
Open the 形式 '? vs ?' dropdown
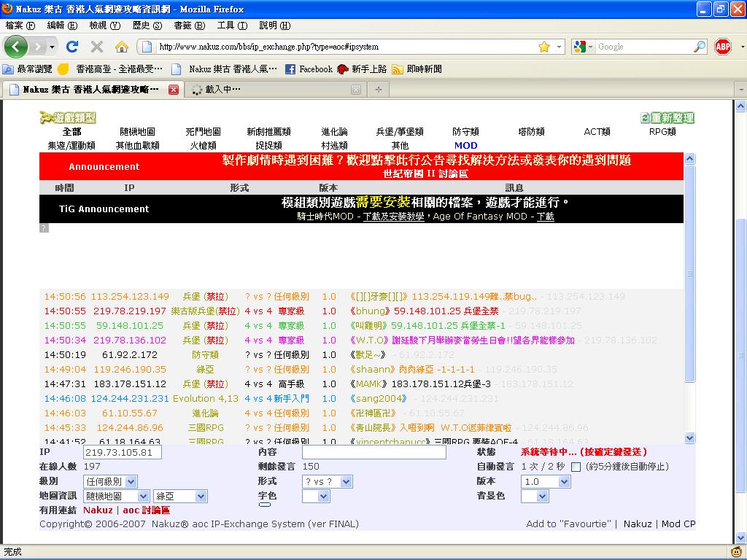(x=327, y=481)
